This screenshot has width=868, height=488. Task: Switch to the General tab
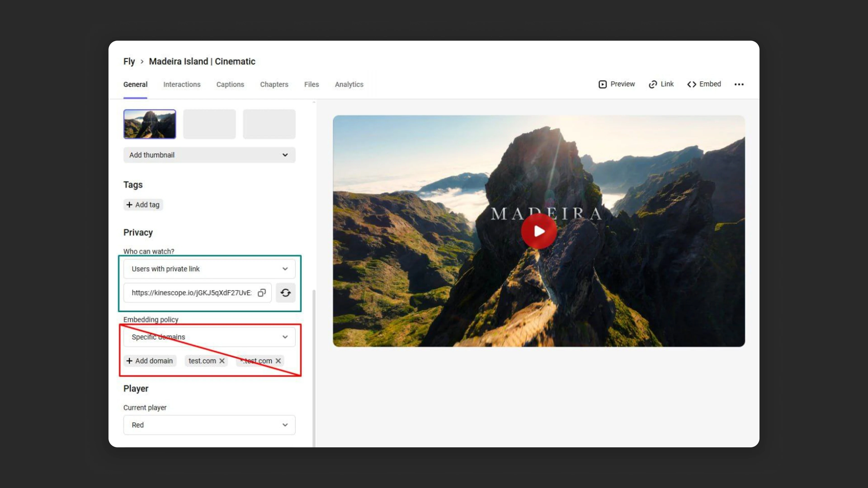pyautogui.click(x=135, y=84)
